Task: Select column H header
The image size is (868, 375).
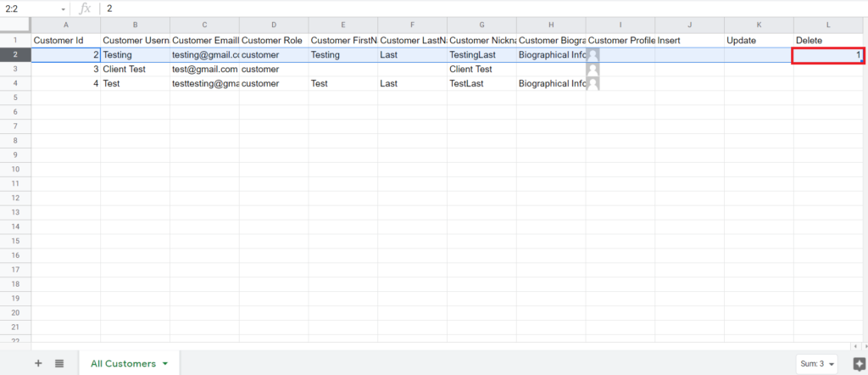Action: [551, 25]
